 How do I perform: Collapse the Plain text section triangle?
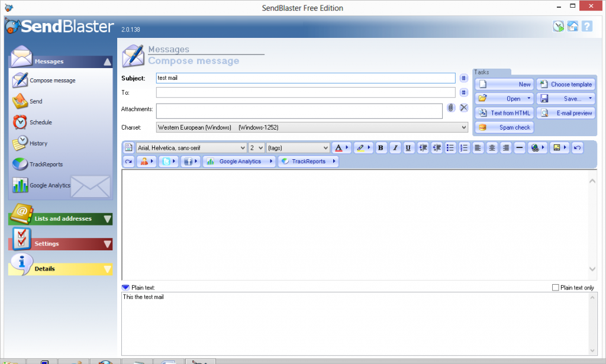125,288
